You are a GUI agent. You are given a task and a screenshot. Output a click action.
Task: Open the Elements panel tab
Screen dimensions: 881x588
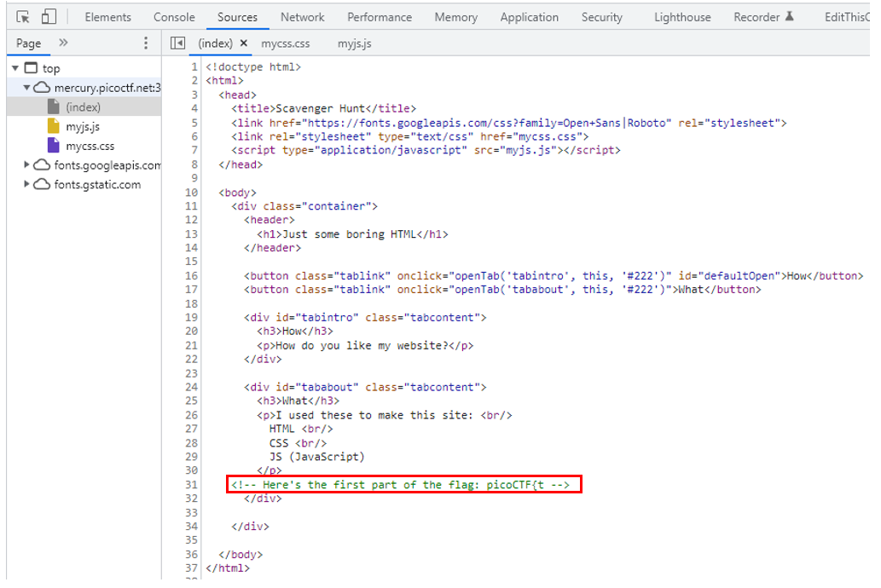107,17
